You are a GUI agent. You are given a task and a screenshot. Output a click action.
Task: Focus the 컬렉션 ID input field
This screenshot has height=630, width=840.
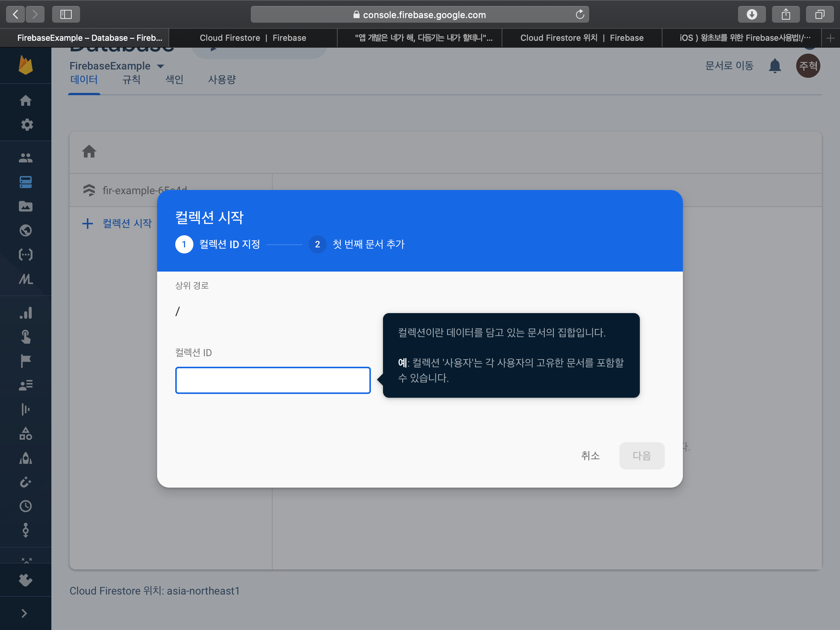tap(273, 380)
